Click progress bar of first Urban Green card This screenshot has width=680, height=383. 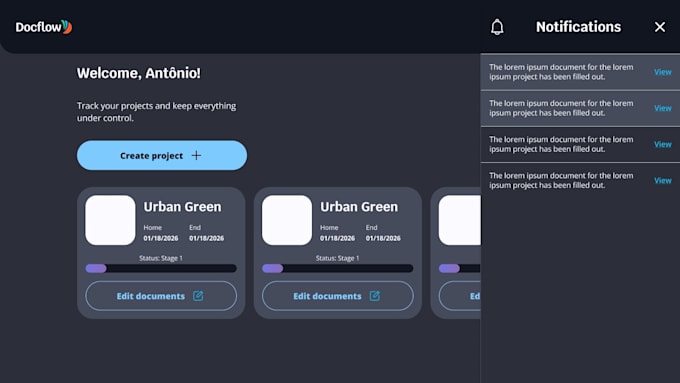click(161, 268)
